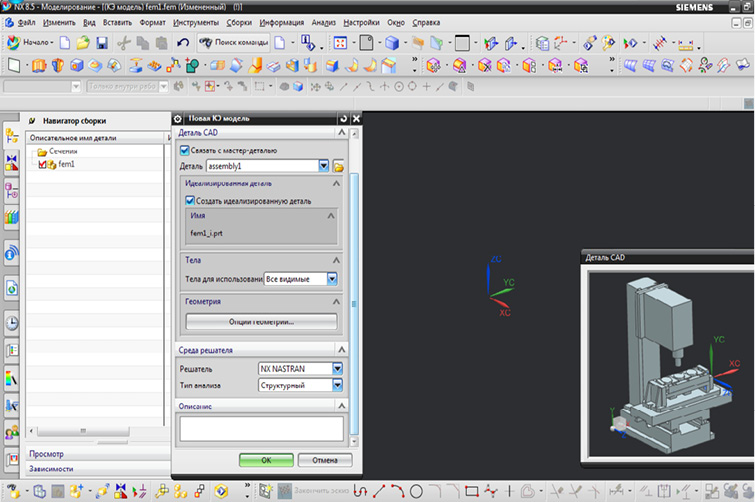The height and width of the screenshot is (502, 755).
Task: Click the measure distance ruler icon
Action: pyautogui.click(x=685, y=45)
